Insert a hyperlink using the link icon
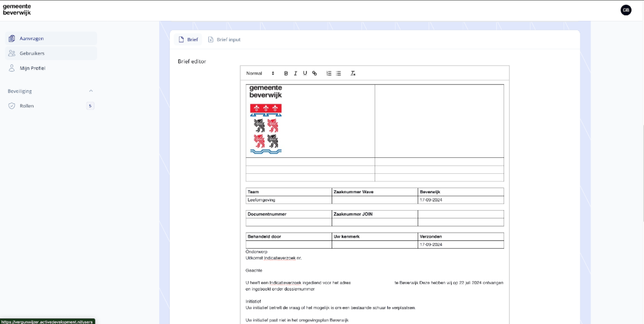644x324 pixels. pyautogui.click(x=315, y=73)
